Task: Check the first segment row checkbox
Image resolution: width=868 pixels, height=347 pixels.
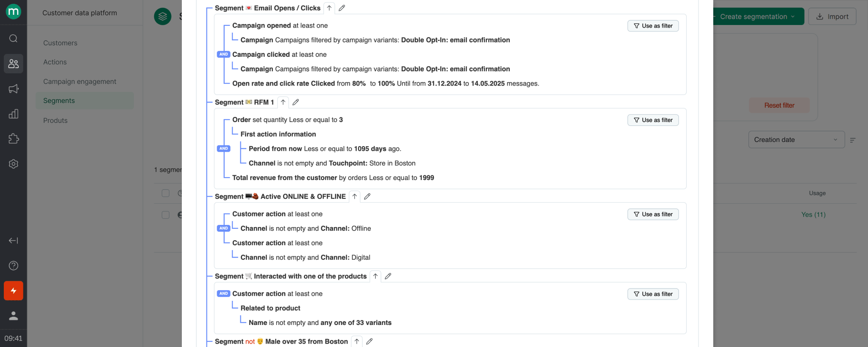Action: [166, 215]
